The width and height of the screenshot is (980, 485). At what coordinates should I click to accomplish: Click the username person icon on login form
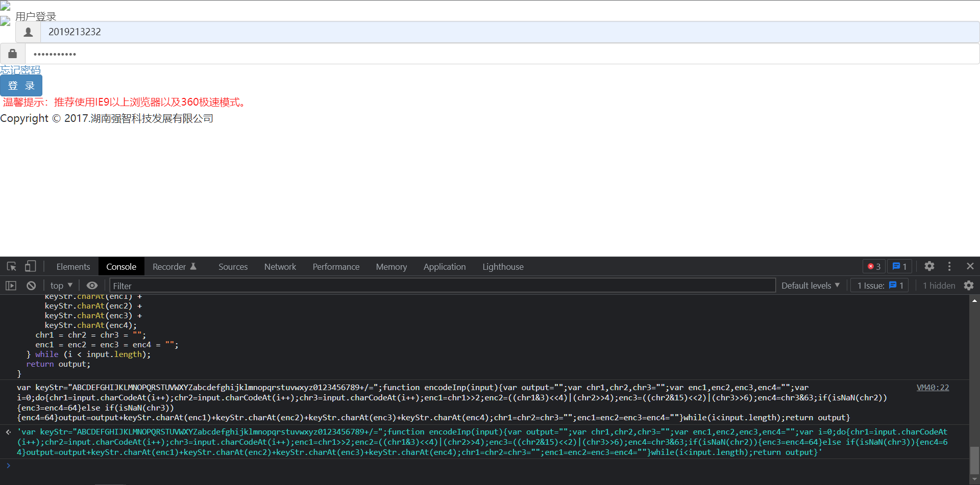[x=28, y=32]
